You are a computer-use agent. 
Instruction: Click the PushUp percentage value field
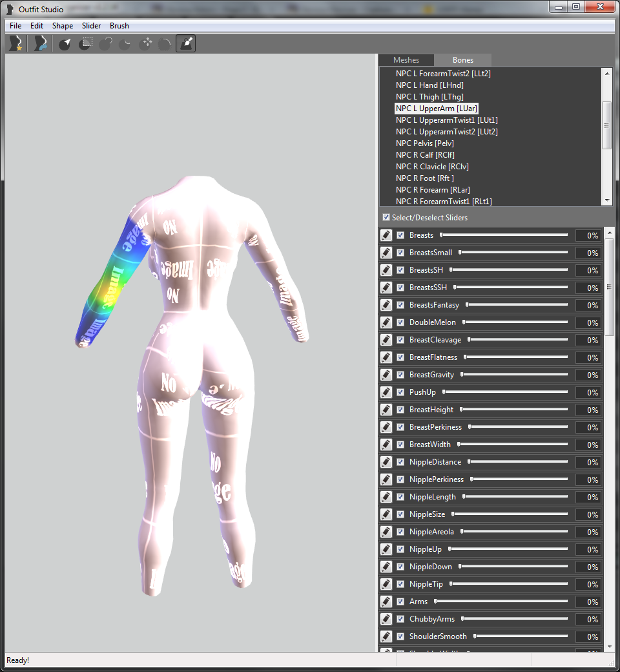click(x=589, y=393)
